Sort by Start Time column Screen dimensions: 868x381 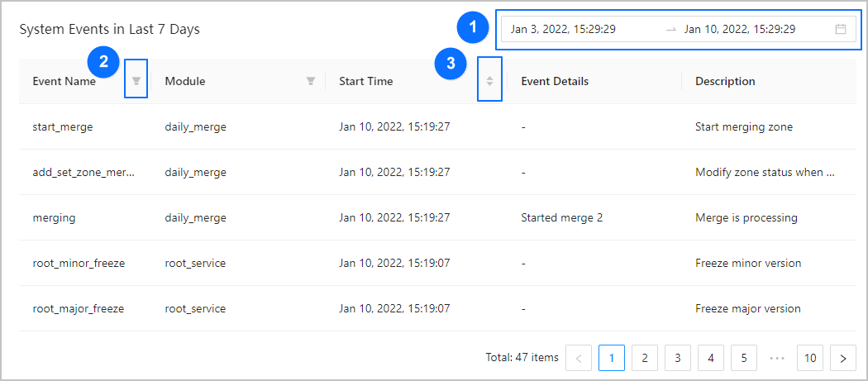pyautogui.click(x=489, y=81)
